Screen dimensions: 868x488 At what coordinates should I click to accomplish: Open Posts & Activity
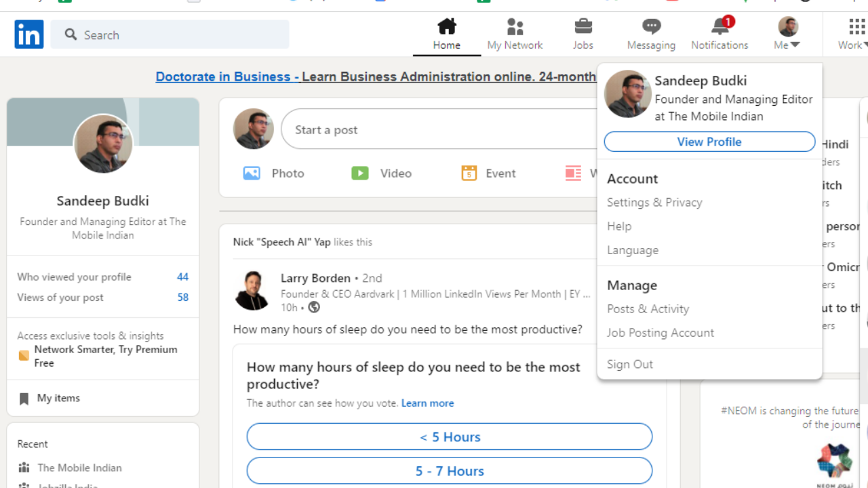648,309
